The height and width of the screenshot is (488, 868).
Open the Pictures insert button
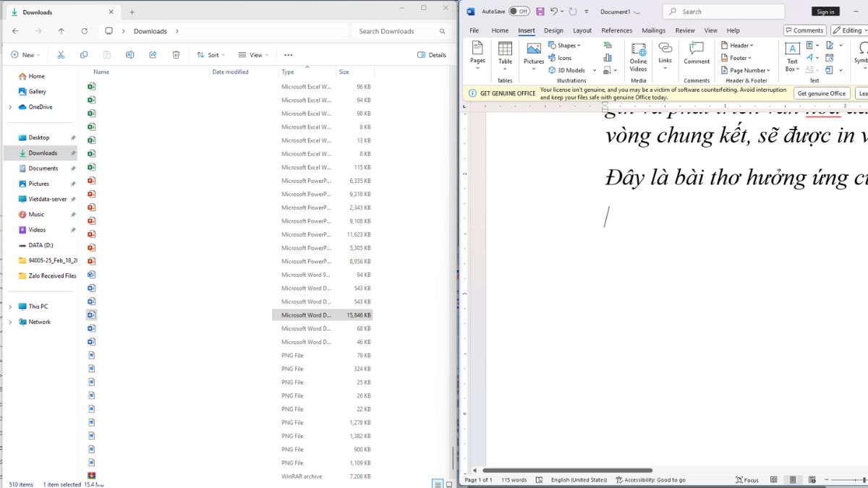point(534,56)
